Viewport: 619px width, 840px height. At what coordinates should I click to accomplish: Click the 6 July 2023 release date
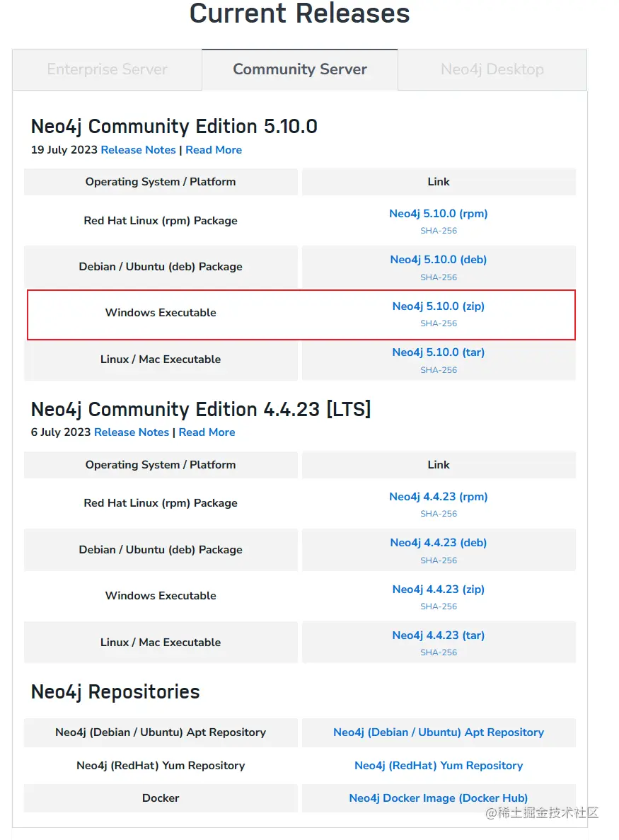coord(61,432)
